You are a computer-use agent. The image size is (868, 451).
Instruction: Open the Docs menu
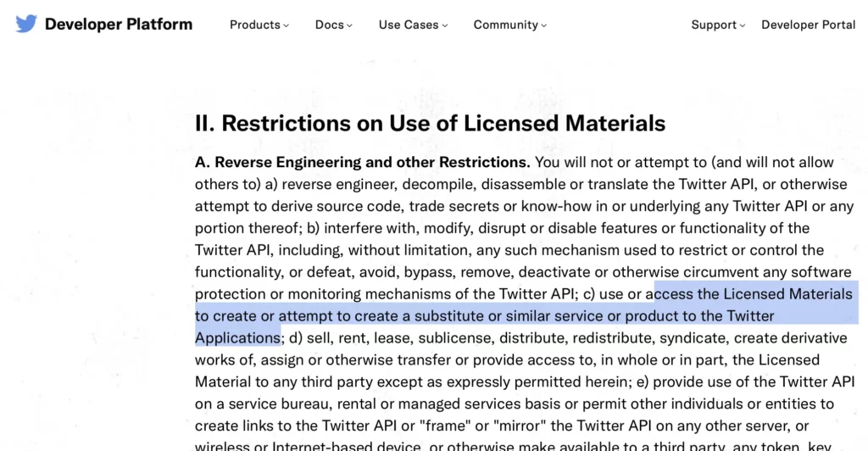tap(333, 25)
